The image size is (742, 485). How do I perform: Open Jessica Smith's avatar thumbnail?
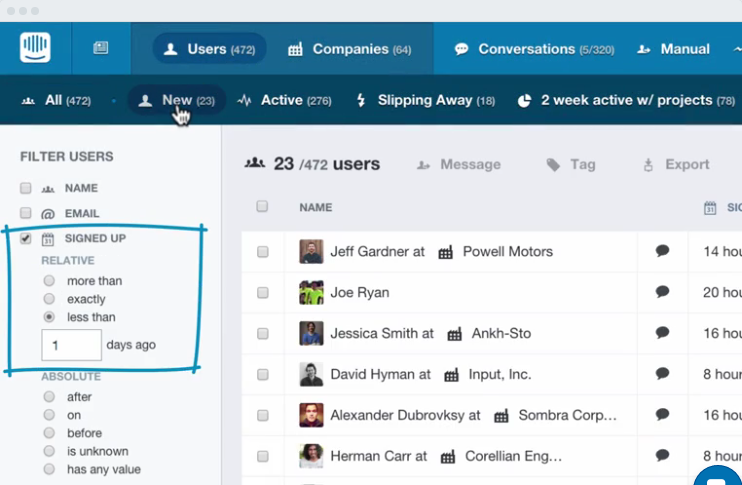click(x=311, y=333)
